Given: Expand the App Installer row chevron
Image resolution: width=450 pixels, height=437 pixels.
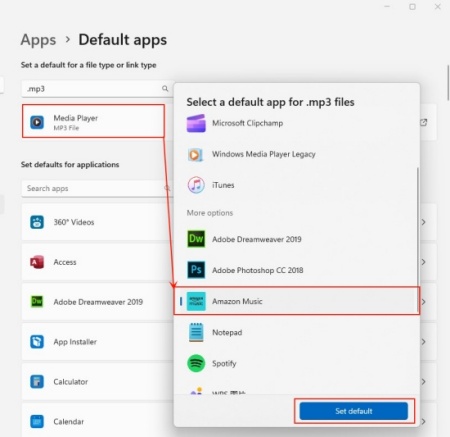Looking at the screenshot, I should (424, 342).
